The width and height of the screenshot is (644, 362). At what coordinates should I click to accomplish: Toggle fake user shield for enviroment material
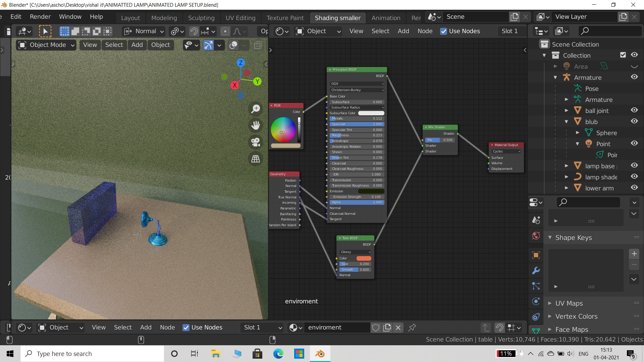tap(375, 327)
